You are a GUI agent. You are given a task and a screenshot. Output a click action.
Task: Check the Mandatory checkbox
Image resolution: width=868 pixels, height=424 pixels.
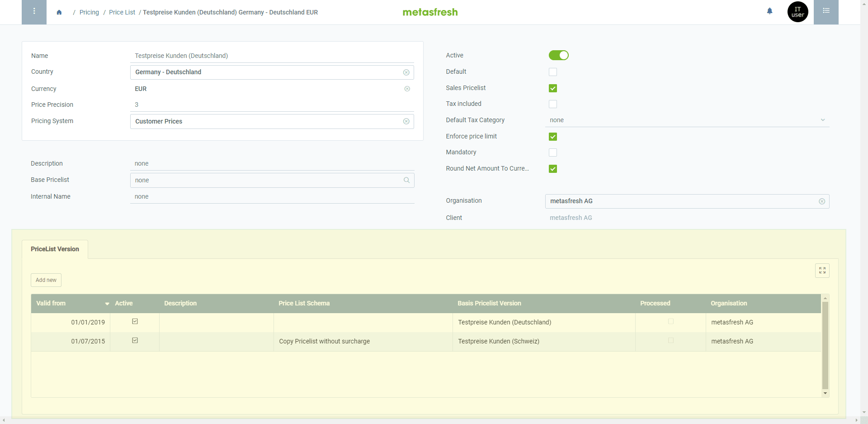pos(552,152)
